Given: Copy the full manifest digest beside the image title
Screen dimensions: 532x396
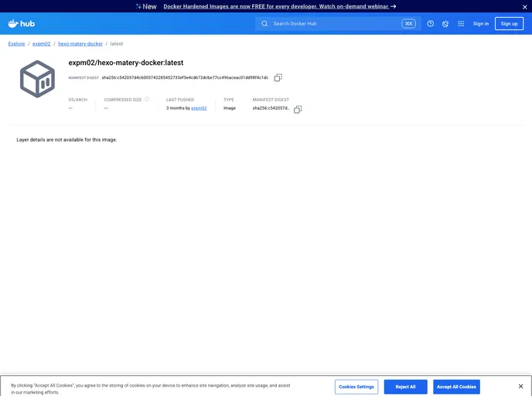Looking at the screenshot, I should [278, 77].
